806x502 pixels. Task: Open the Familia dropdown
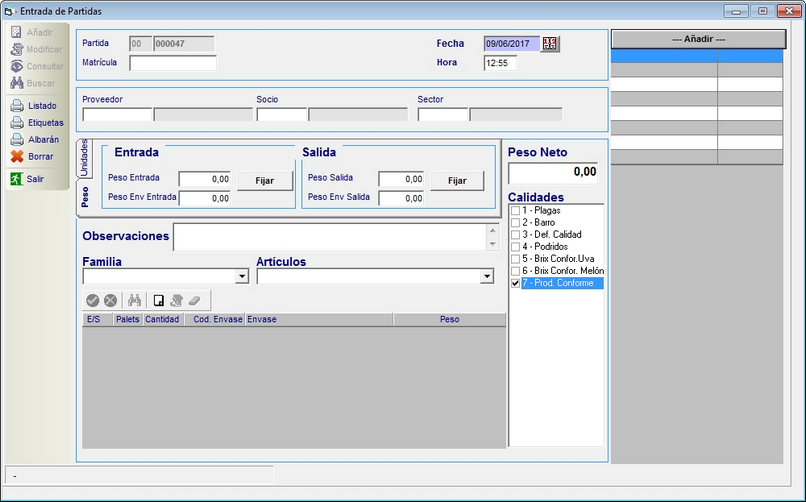pyautogui.click(x=242, y=276)
